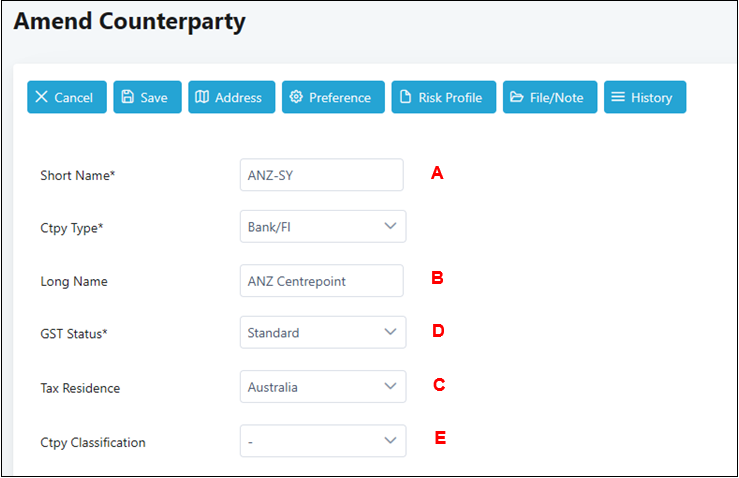
Task: Click the Tax Residence label
Action: [82, 388]
